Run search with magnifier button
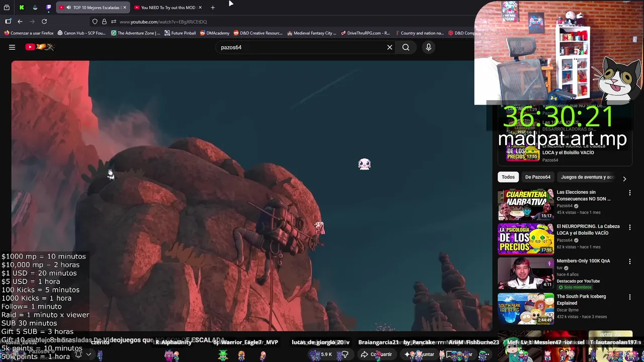644x362 pixels. coord(406,47)
